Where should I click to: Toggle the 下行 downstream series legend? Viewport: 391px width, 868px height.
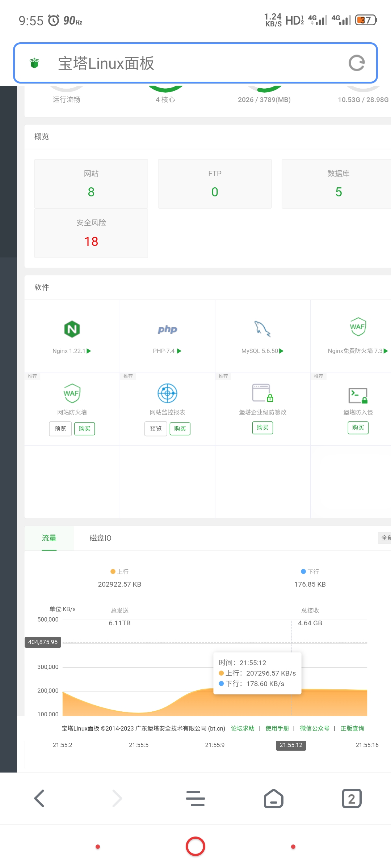click(310, 571)
